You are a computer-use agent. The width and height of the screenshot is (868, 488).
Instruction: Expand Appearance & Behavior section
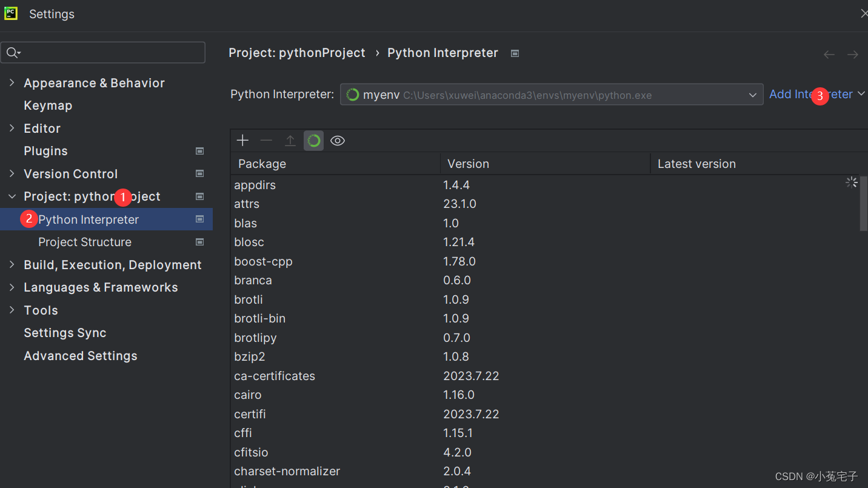12,82
